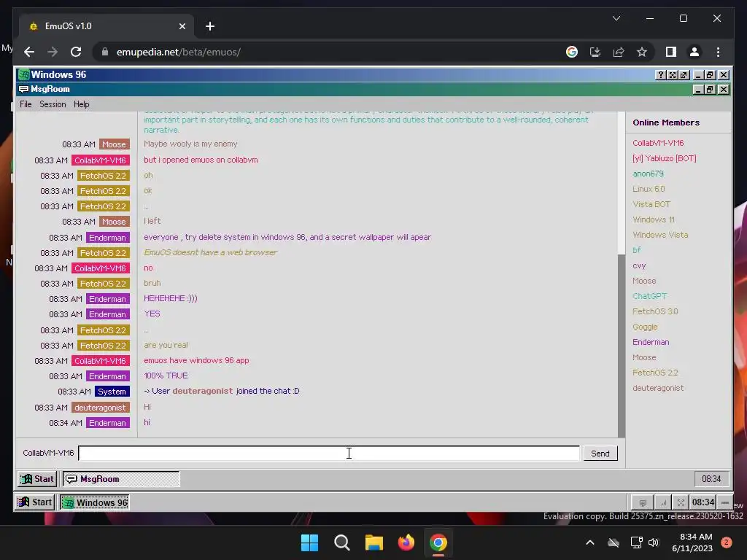Select anon679 in Online Members
The height and width of the screenshot is (560, 747).
[648, 174]
